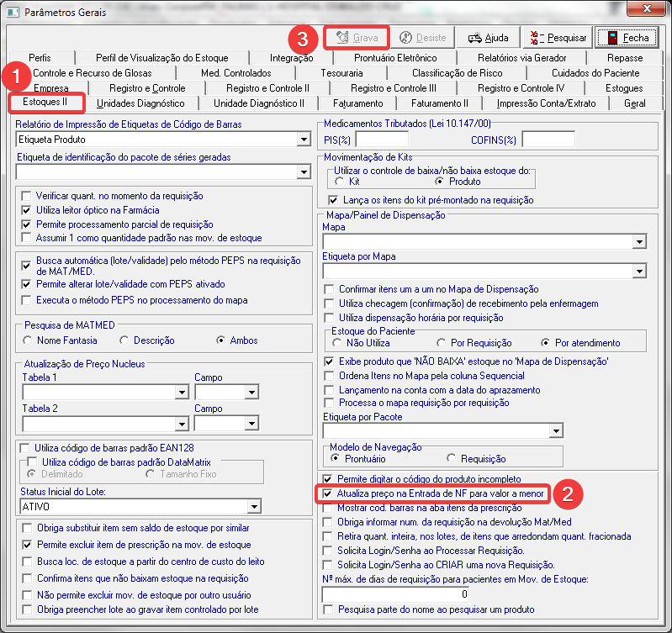The width and height of the screenshot is (672, 633).
Task: Check Mostrar cod. barras na aba itens
Action: (327, 508)
